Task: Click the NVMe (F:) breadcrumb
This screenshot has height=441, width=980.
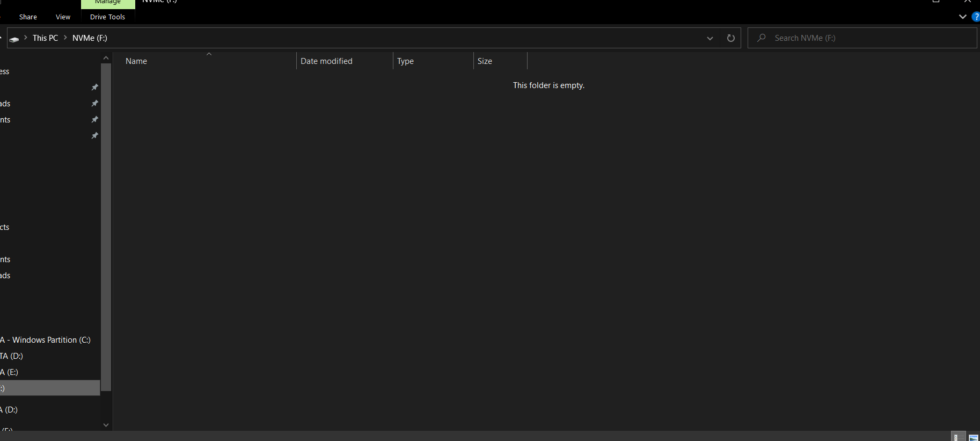Action: coord(90,38)
